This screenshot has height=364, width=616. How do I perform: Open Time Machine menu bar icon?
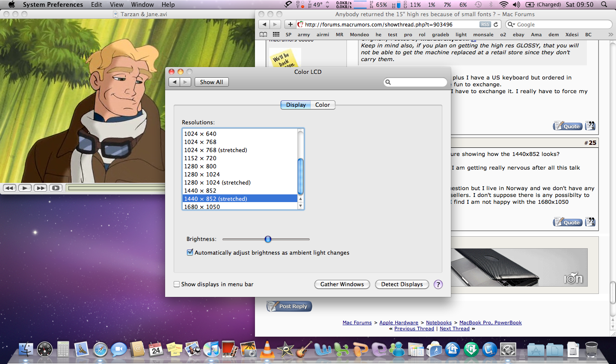point(478,4)
